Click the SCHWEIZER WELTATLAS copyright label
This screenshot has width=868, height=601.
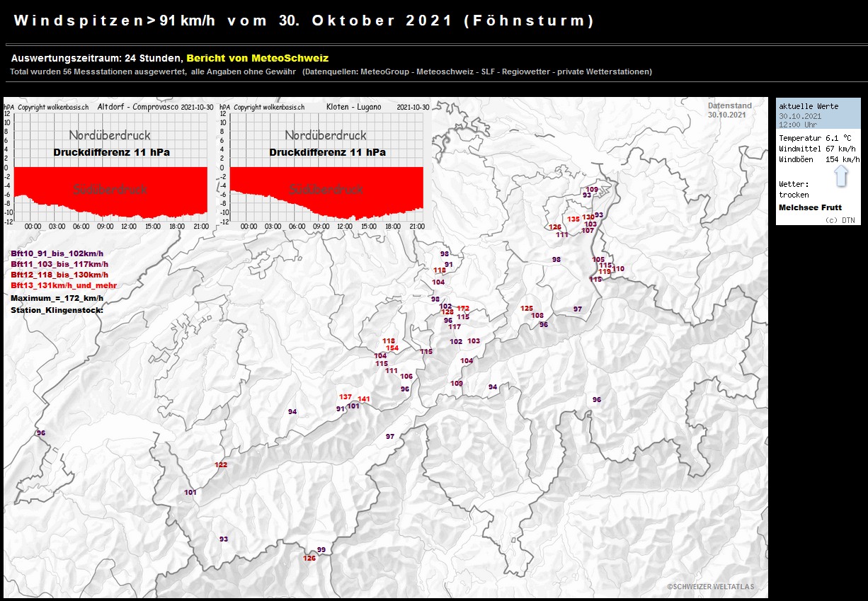pos(710,586)
